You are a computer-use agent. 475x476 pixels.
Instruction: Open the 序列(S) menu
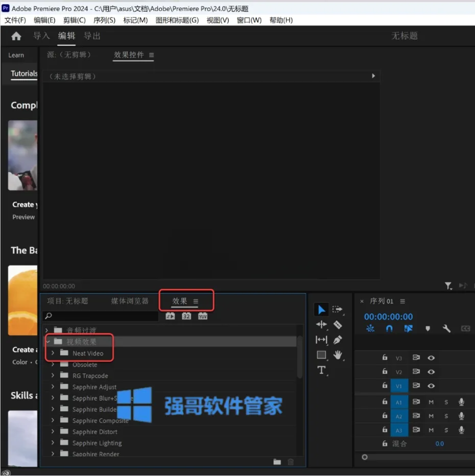pos(104,20)
